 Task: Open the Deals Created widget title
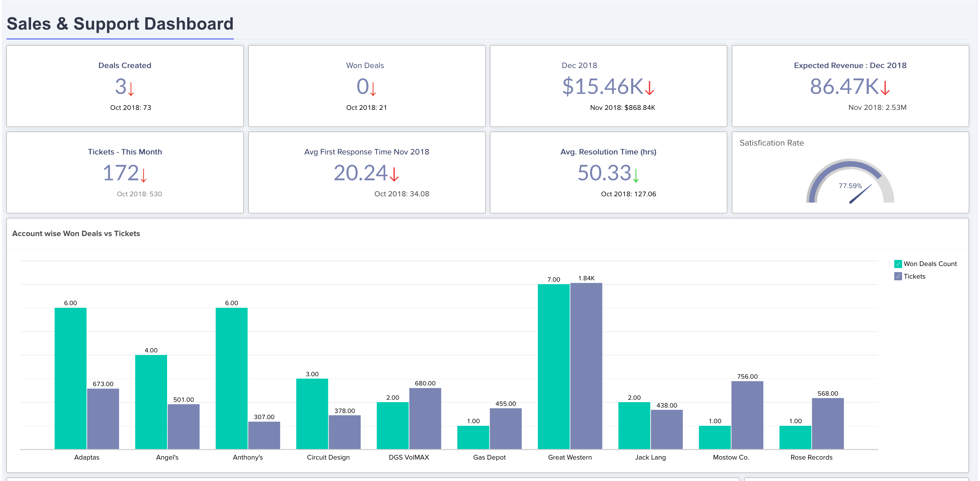125,65
